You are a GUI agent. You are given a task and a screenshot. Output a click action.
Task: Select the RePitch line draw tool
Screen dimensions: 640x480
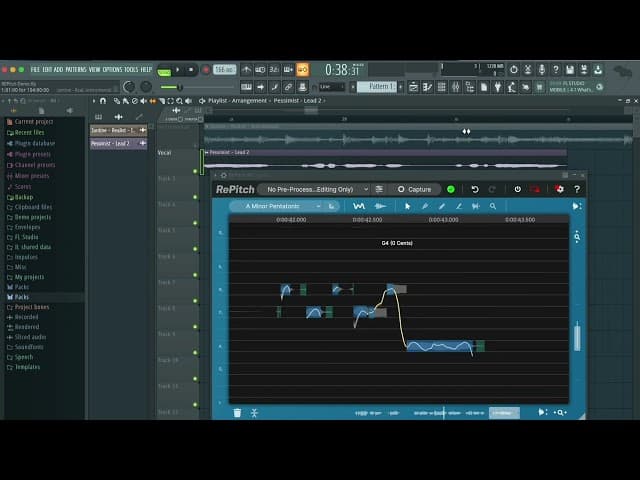[459, 207]
